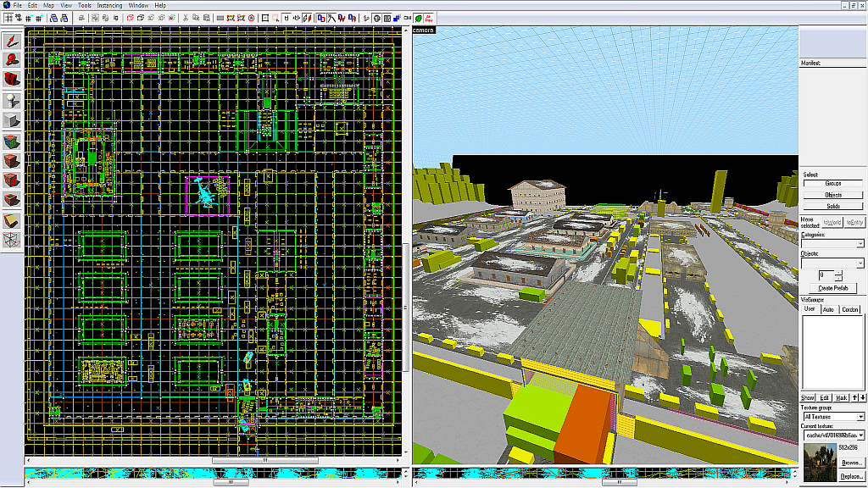Select the Vertex manipulation tool
This screenshot has height=488, width=868.
click(12, 240)
